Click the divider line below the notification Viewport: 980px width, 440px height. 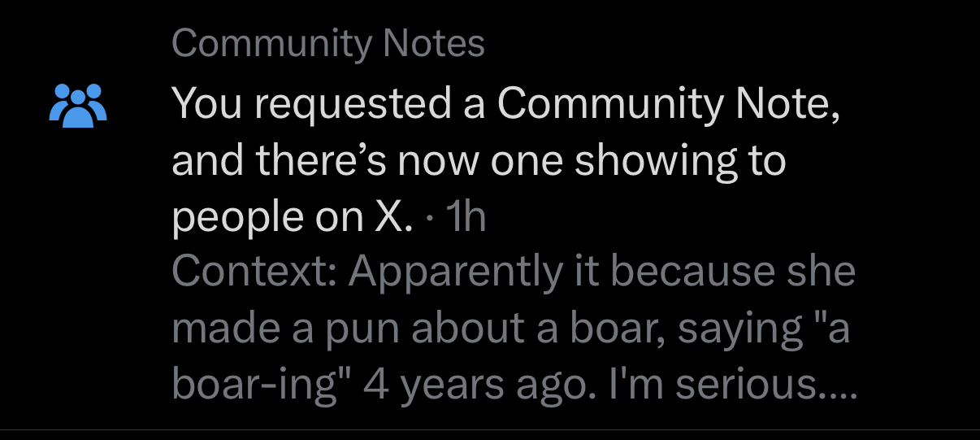[x=490, y=429]
